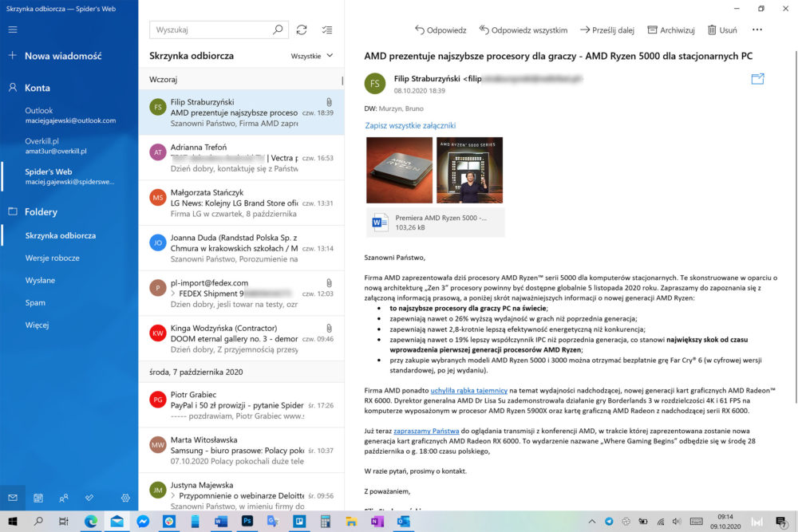Open the AMD Ryzen chip image attachment
The width and height of the screenshot is (798, 532).
click(400, 170)
